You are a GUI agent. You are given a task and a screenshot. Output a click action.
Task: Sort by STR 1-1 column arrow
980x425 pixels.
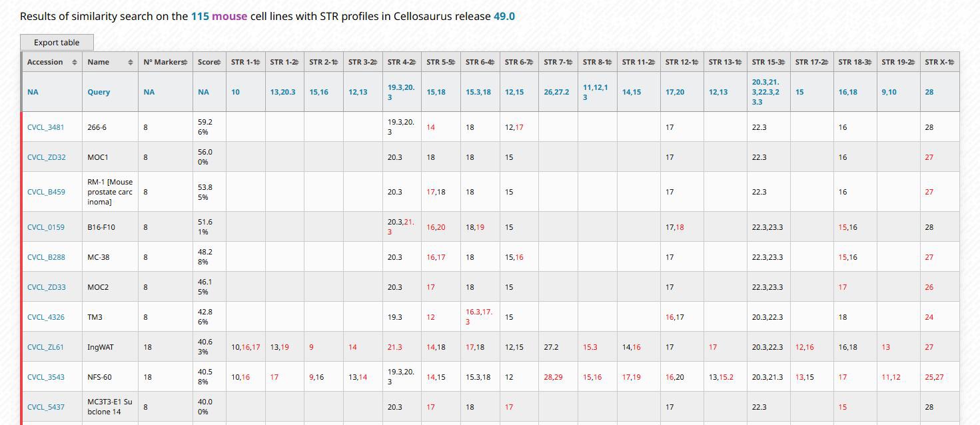pos(257,62)
